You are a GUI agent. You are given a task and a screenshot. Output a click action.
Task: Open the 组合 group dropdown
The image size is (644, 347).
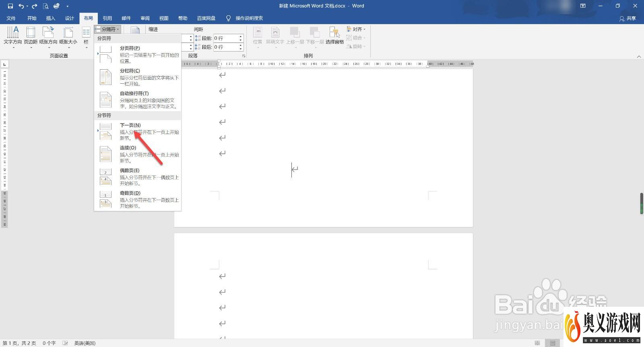pyautogui.click(x=356, y=38)
